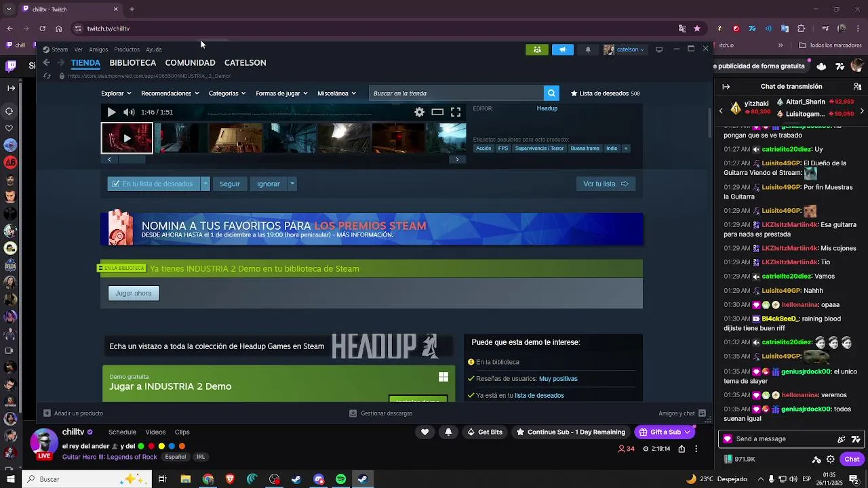Play the Steam trailer video
This screenshot has width=868, height=488.
coord(112,113)
